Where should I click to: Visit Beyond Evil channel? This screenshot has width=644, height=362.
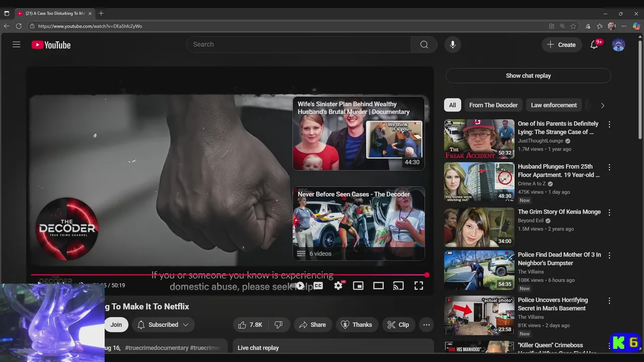click(x=530, y=221)
